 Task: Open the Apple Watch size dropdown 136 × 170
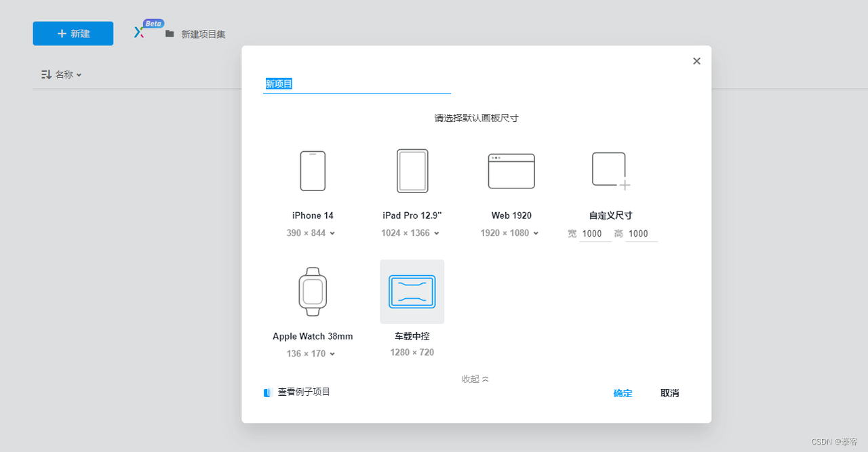311,354
